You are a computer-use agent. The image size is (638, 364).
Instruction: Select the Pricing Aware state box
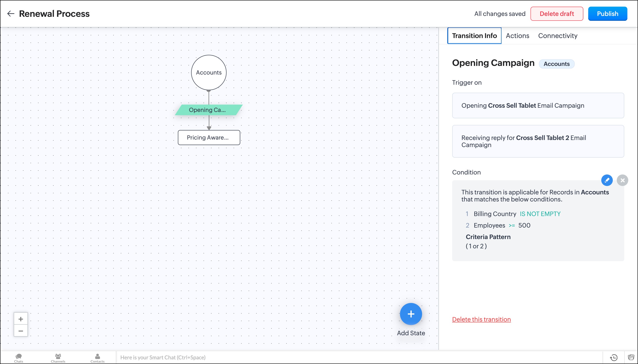[x=209, y=138]
